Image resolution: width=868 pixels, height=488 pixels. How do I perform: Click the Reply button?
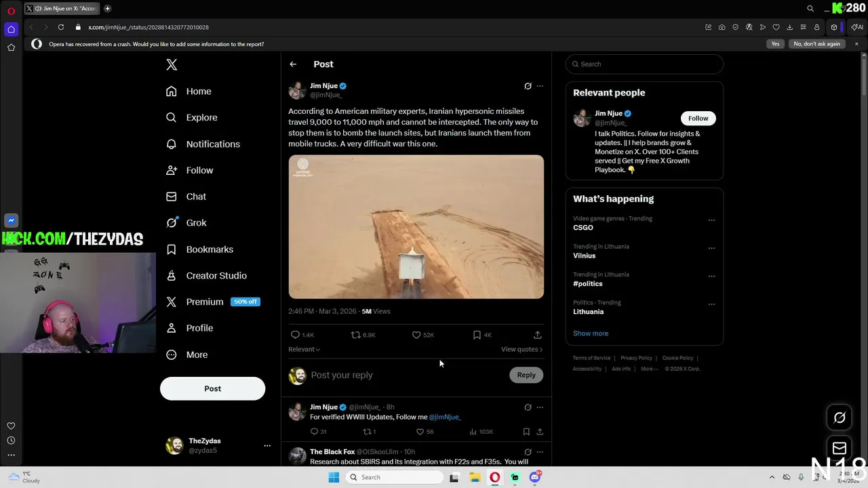pos(526,375)
